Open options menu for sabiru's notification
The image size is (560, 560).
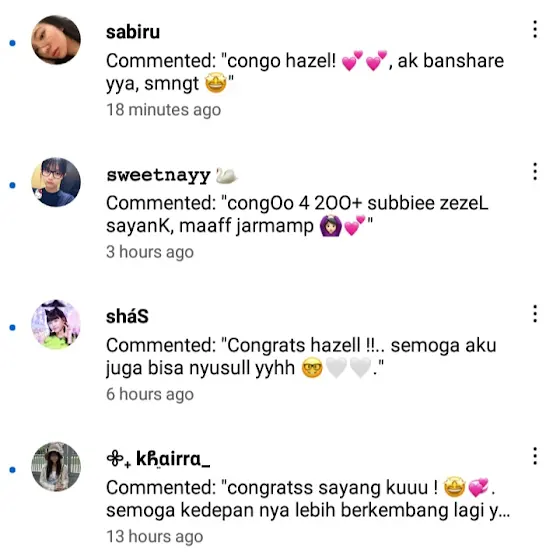(x=535, y=29)
